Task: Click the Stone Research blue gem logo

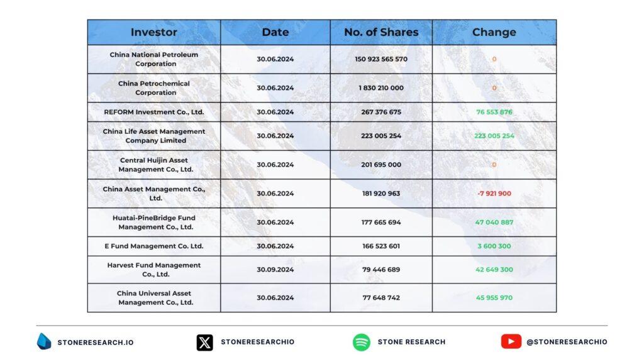Action: click(44, 341)
